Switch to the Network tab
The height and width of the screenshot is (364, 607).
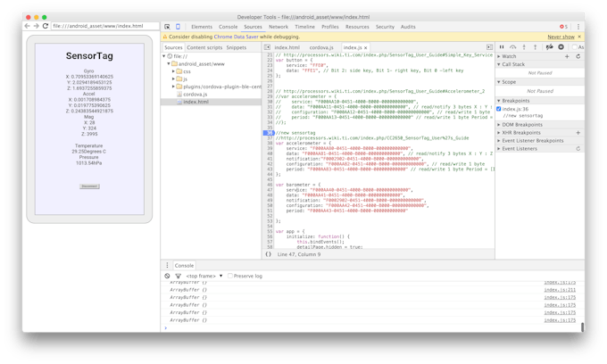279,27
